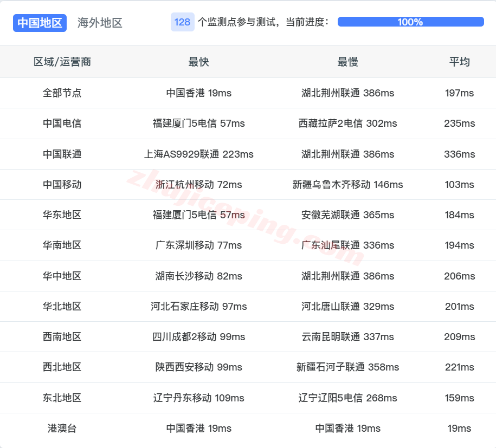496x448 pixels.
Task: Select the 184ms average value
Action: (x=459, y=215)
